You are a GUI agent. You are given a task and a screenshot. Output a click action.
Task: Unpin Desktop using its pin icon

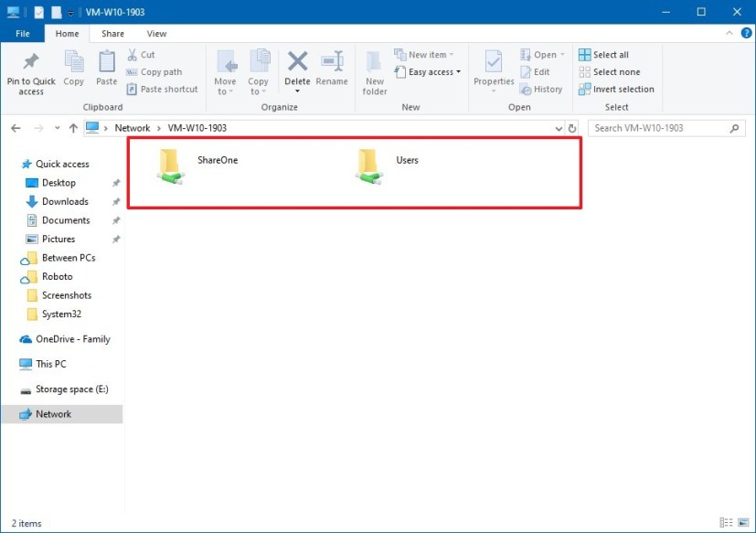pyautogui.click(x=116, y=183)
